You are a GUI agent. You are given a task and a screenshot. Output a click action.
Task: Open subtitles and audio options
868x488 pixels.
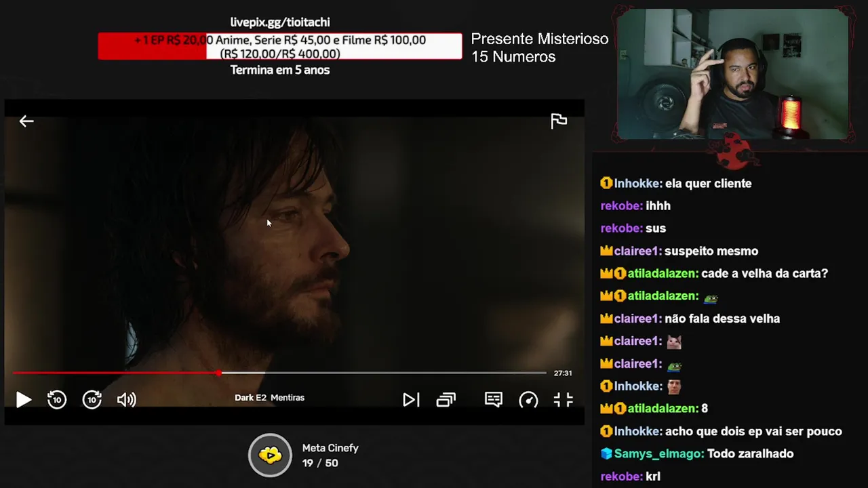[494, 400]
